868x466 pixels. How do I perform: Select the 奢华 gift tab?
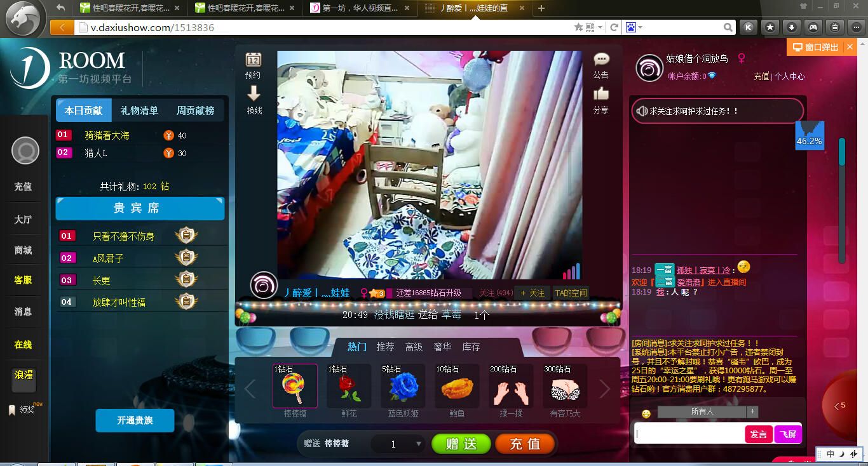442,347
